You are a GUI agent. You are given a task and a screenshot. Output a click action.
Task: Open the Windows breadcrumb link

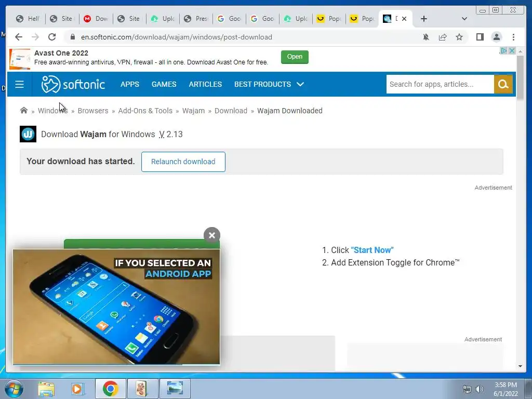(x=53, y=111)
